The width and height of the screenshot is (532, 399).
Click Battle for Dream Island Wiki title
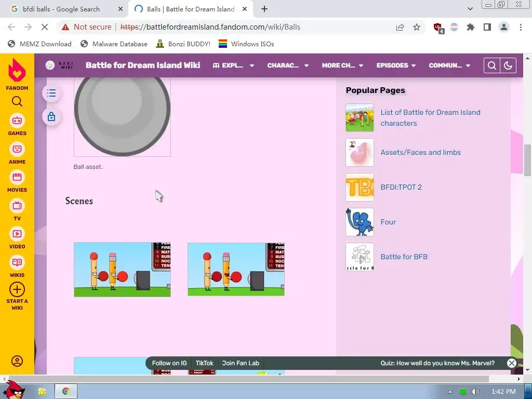[x=143, y=65]
